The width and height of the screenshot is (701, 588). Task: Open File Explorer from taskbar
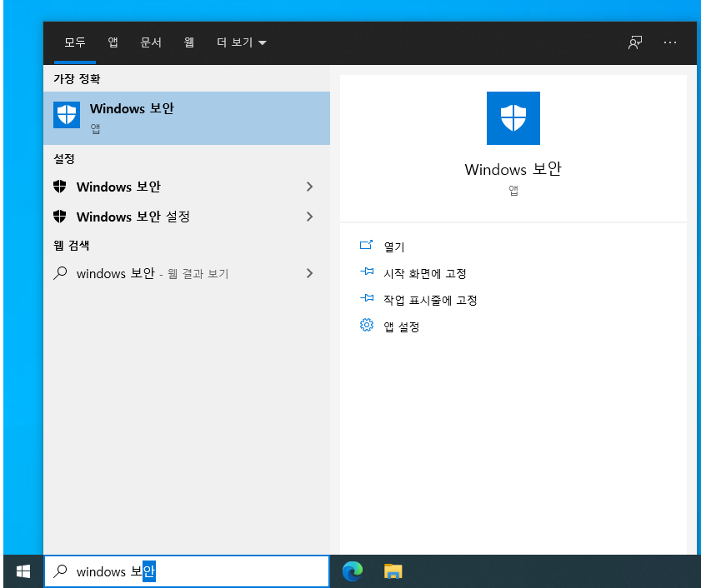click(393, 571)
